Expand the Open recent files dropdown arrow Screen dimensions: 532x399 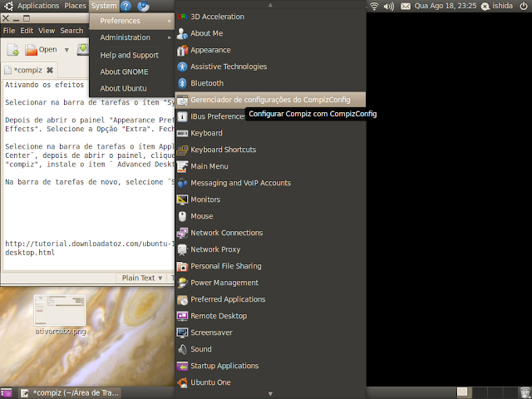[66, 50]
